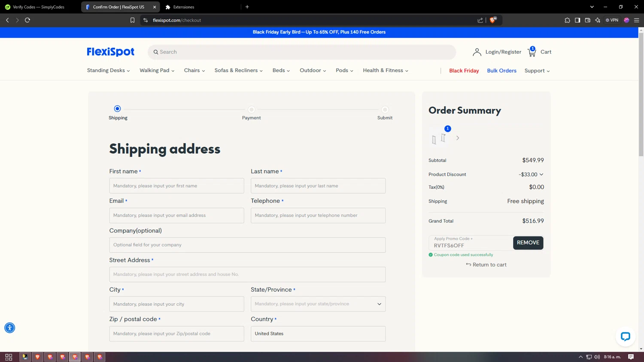Select the Submit step indicator
This screenshot has width=644, height=362.
(385, 110)
